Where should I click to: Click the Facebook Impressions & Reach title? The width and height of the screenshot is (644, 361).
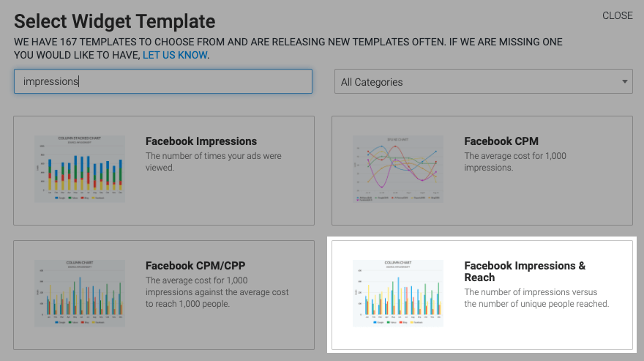pyautogui.click(x=525, y=272)
